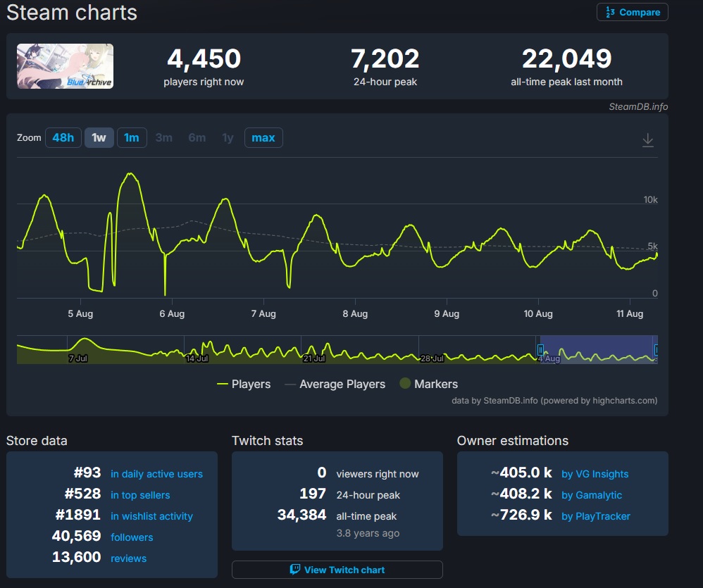Toggle the Average Players legend series
The width and height of the screenshot is (703, 588).
pos(335,384)
